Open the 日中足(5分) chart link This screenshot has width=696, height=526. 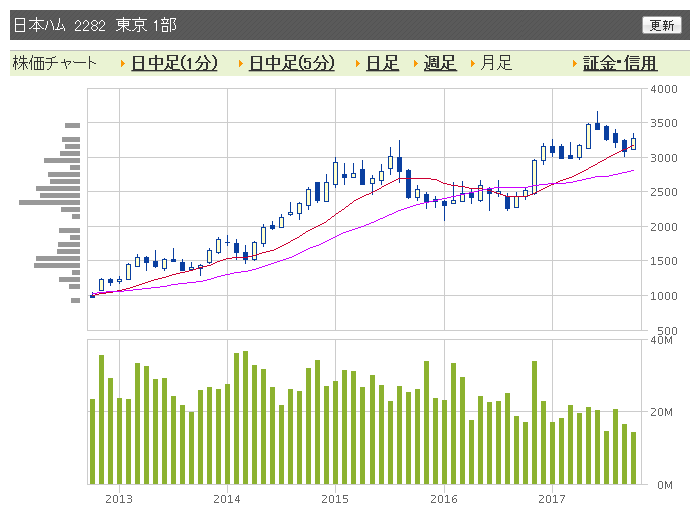pyautogui.click(x=292, y=63)
